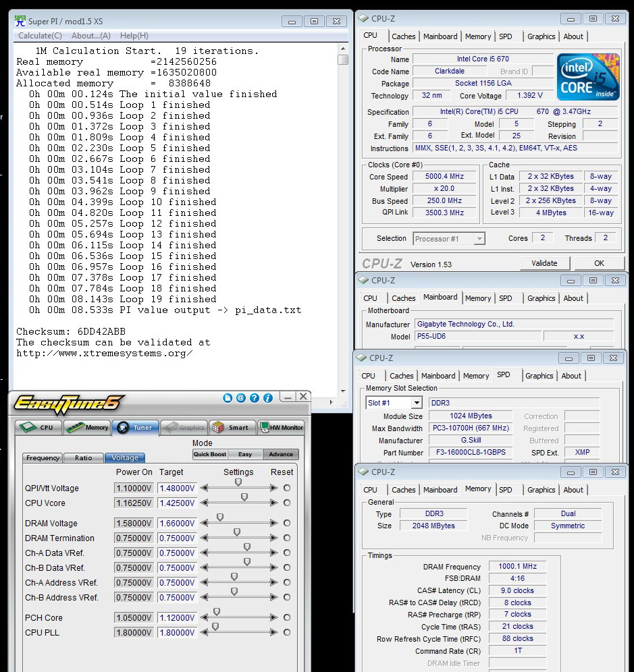The height and width of the screenshot is (672, 634).
Task: Decrease DRAM Termination with left arrow
Action: tap(204, 538)
